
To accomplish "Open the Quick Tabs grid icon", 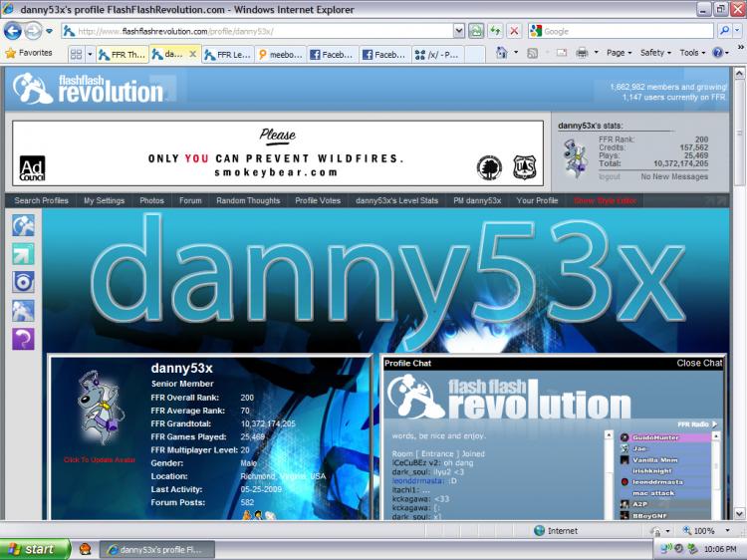I will click(x=76, y=55).
